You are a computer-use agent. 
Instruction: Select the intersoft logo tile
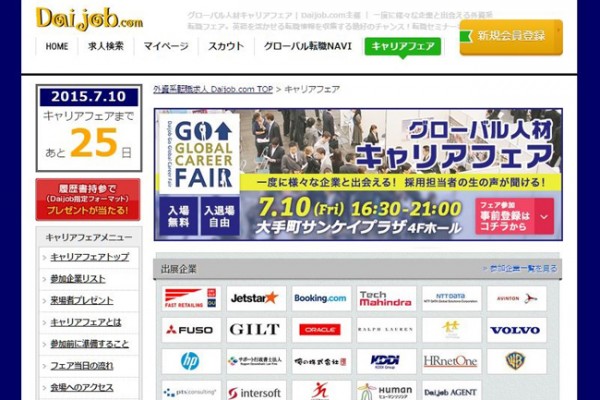[256, 390]
